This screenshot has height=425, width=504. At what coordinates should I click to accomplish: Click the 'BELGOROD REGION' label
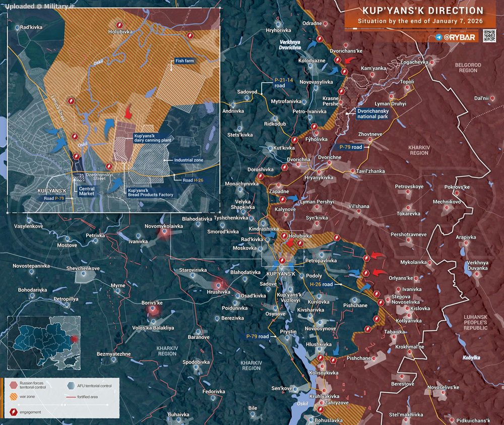point(468,68)
